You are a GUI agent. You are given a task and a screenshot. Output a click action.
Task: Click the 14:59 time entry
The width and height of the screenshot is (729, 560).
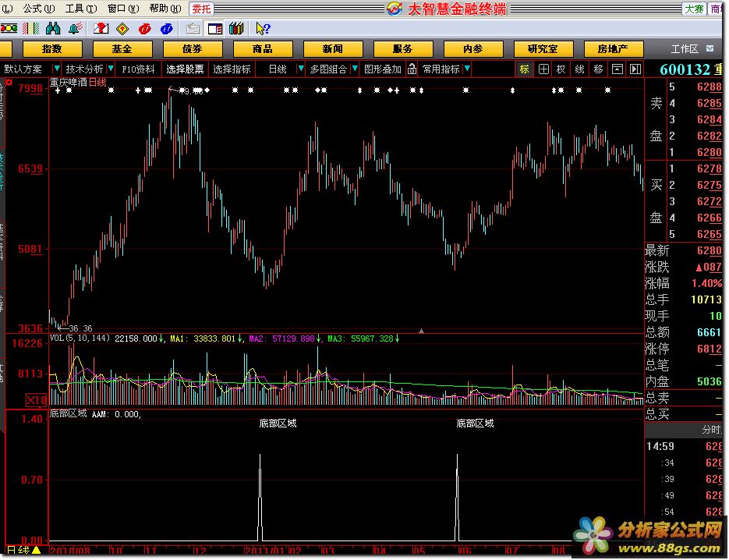pos(660,447)
